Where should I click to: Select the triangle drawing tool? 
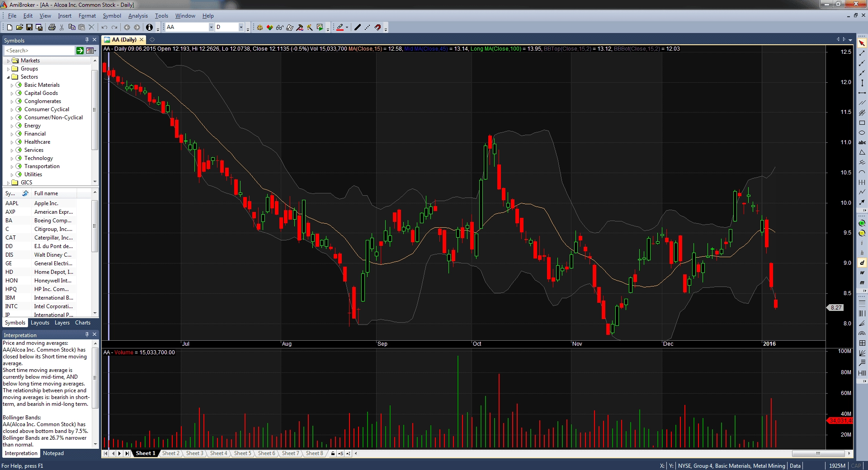(862, 153)
